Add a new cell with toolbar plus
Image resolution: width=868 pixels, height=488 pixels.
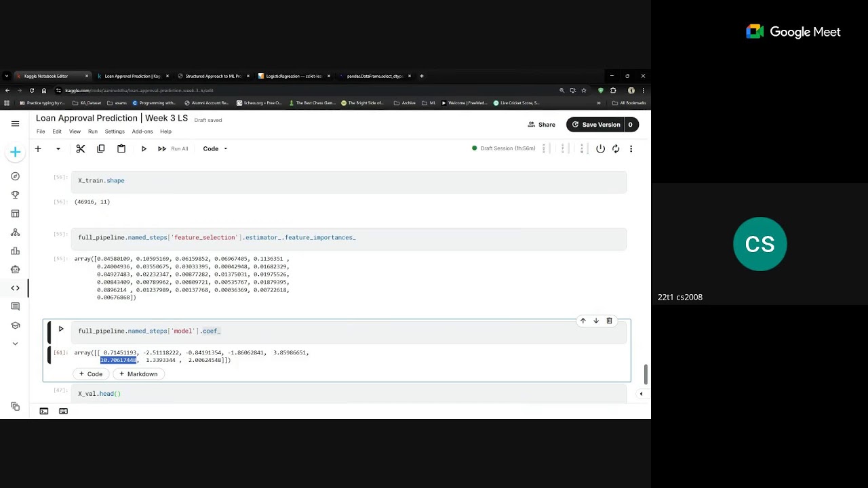38,148
